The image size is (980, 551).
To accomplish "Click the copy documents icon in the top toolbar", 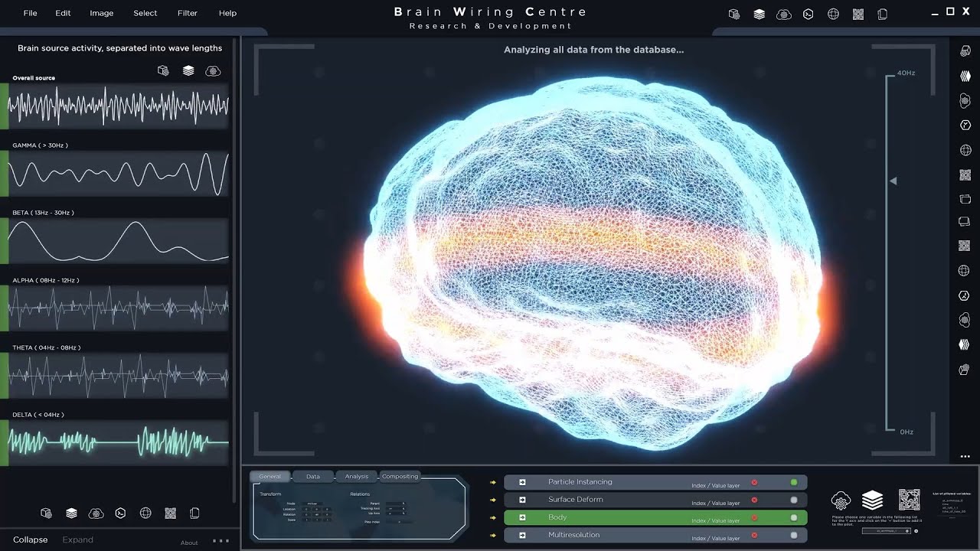I will coord(882,14).
